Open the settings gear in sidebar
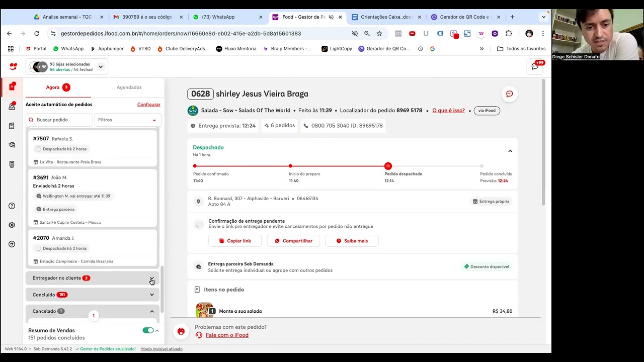Viewport: 644px width, 362px height. [x=12, y=225]
